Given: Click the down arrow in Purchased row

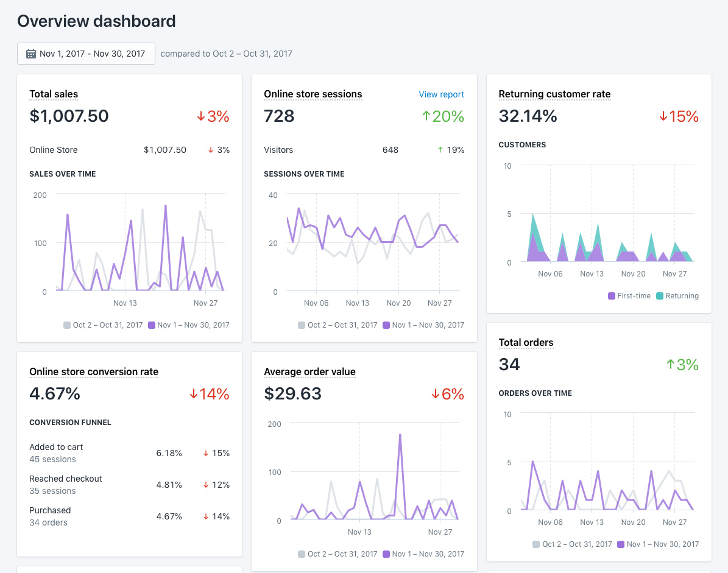Looking at the screenshot, I should click(206, 516).
